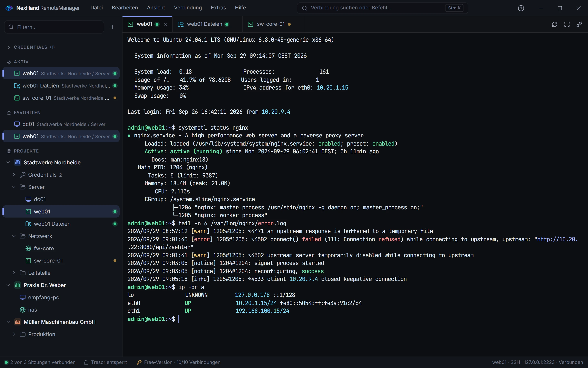
Task: Click the file icon of web01 Dateien in Server folder
Action: [28, 224]
